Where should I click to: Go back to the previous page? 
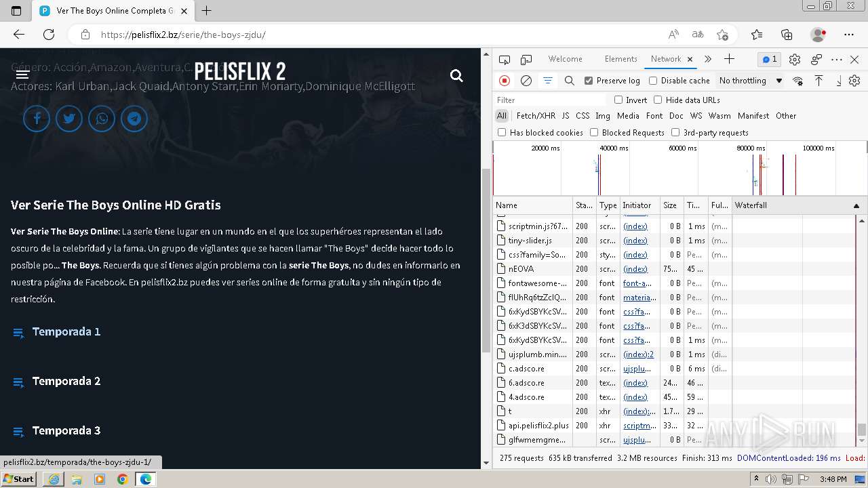19,35
